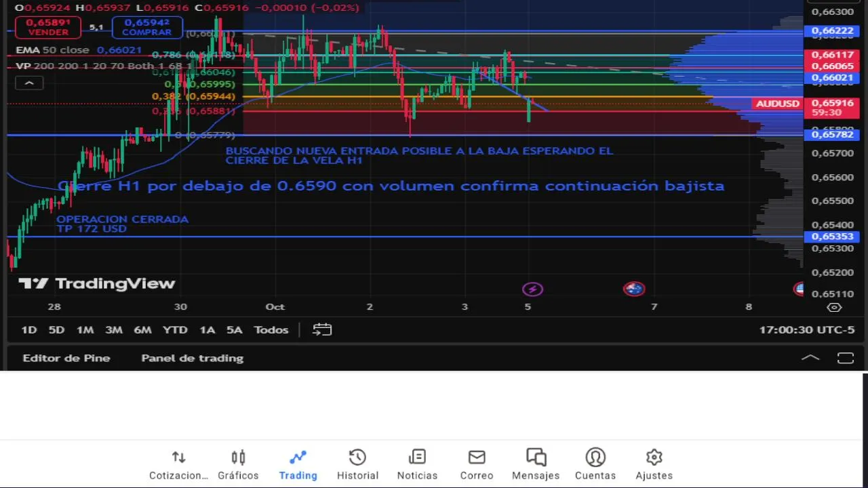Set chart range to 6M
The height and width of the screenshot is (488, 868).
(142, 329)
